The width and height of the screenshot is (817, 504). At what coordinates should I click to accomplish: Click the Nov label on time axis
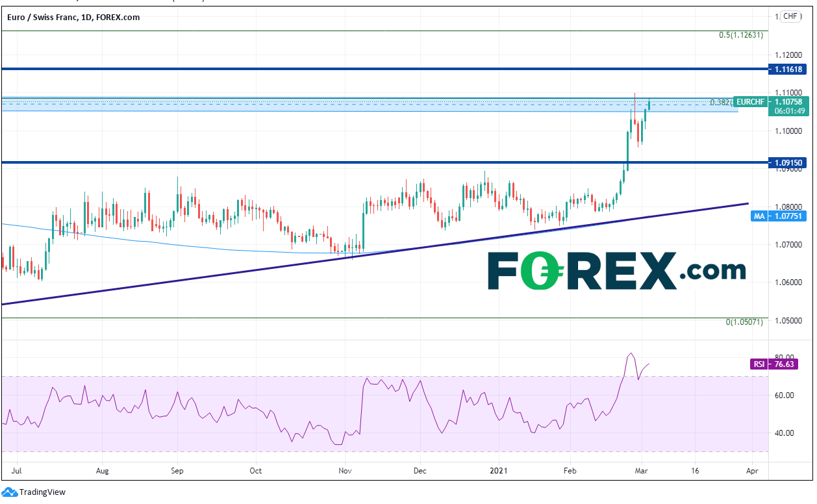[x=345, y=469]
